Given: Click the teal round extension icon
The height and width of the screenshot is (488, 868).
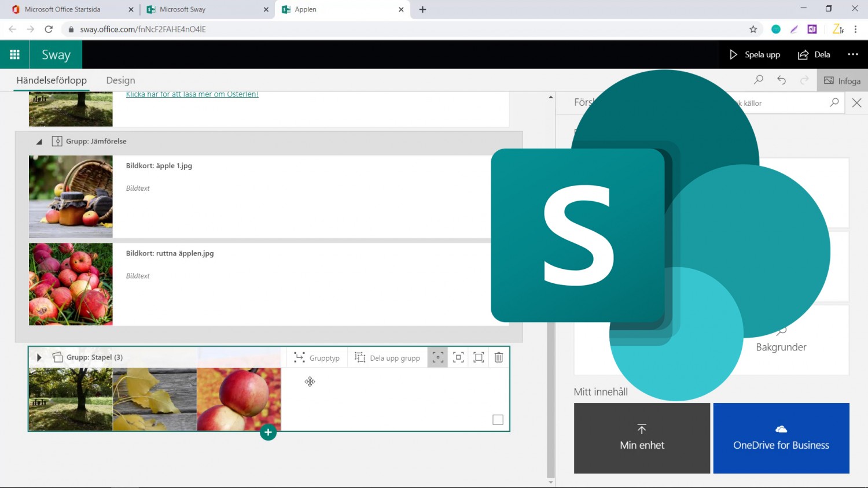Looking at the screenshot, I should tap(776, 29).
